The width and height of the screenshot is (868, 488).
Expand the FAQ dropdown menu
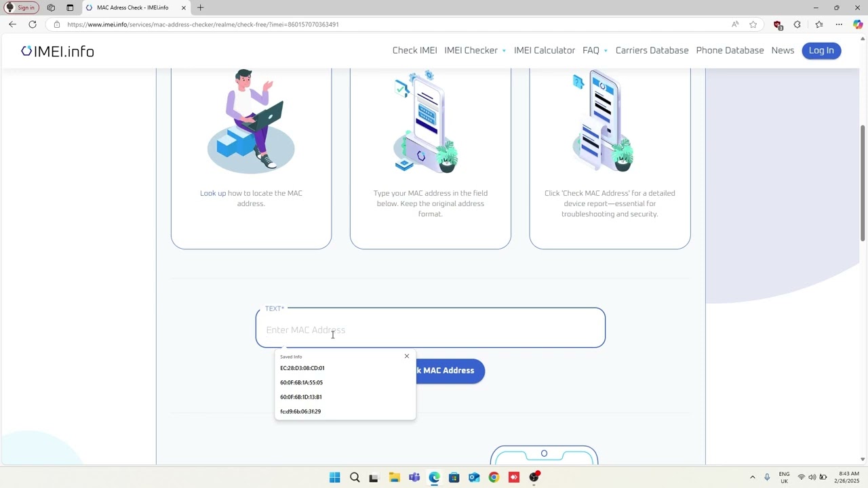coord(595,50)
